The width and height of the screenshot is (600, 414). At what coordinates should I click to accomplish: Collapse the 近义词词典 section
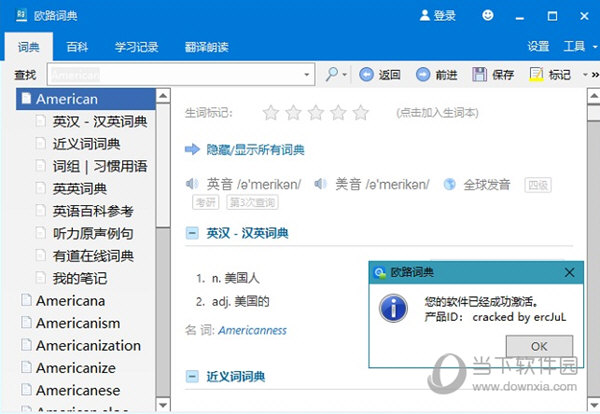pyautogui.click(x=192, y=377)
